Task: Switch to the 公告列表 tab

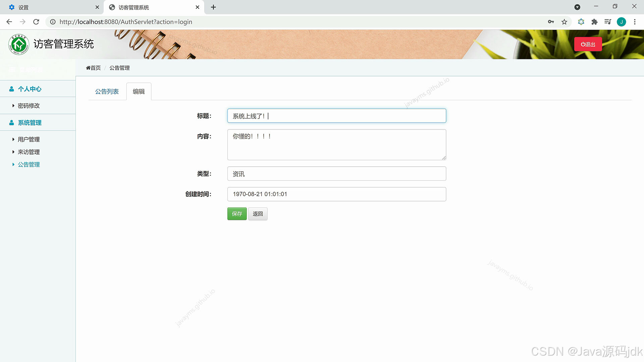Action: [107, 92]
